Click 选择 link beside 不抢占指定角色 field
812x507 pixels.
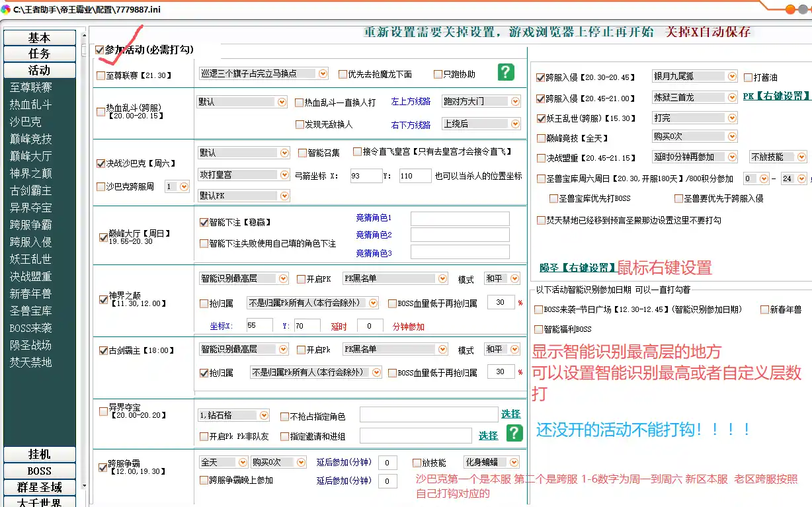tap(510, 414)
